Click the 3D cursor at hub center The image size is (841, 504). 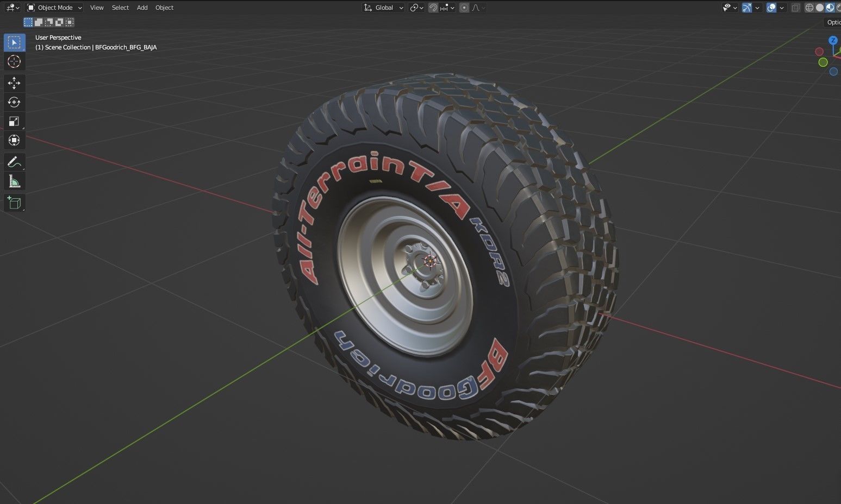(430, 261)
